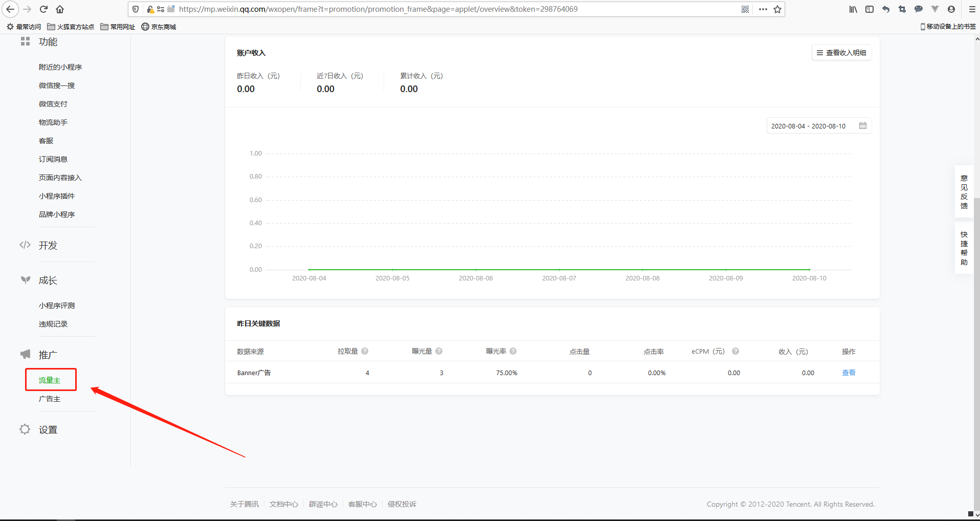Click the calendar icon in date range
The image size is (980, 521).
point(863,126)
